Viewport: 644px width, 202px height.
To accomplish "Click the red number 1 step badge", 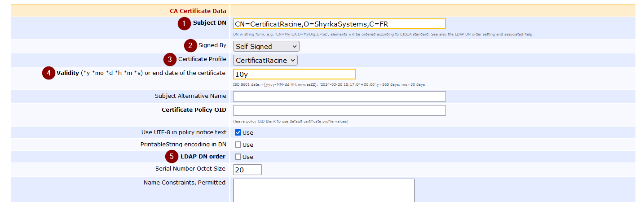I will click(x=184, y=24).
